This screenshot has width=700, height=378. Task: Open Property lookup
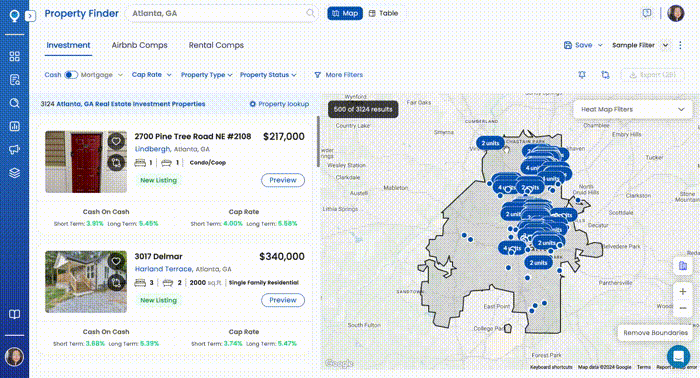(279, 104)
